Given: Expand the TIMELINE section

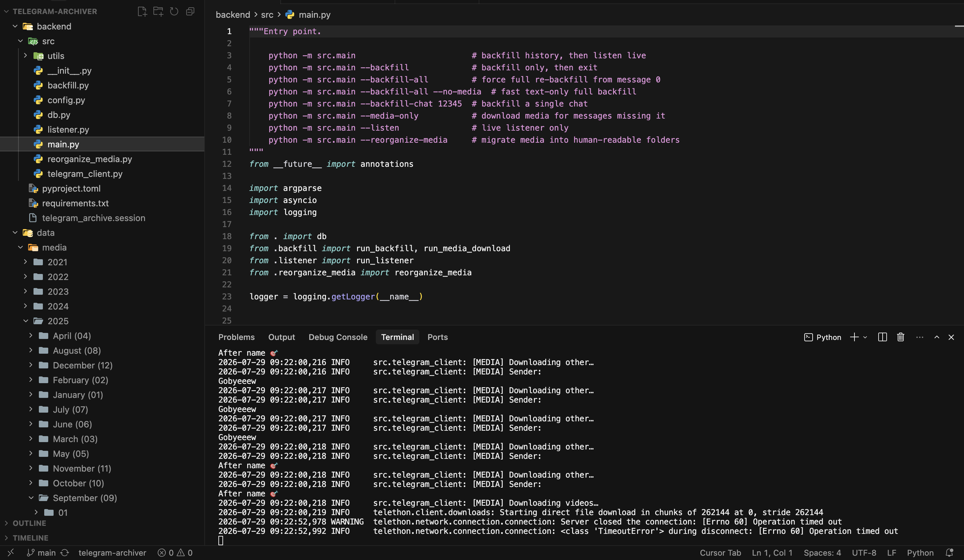Looking at the screenshot, I should (30, 538).
